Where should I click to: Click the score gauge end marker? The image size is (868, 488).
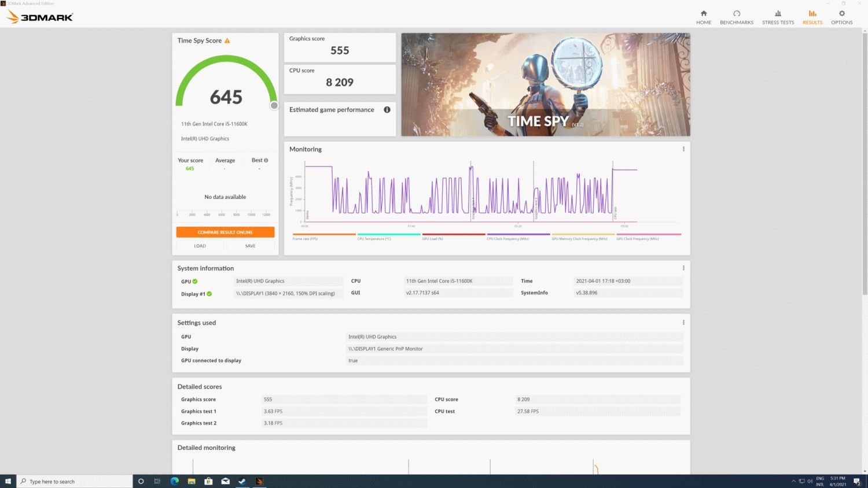[274, 106]
